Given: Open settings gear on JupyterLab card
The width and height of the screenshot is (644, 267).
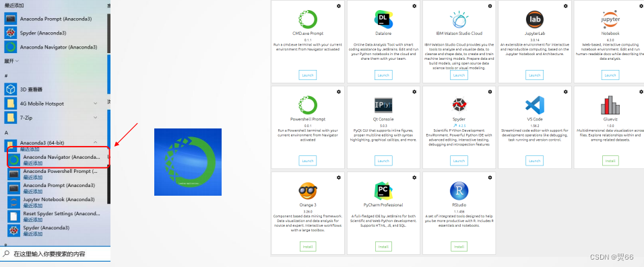Looking at the screenshot, I should 566,6.
